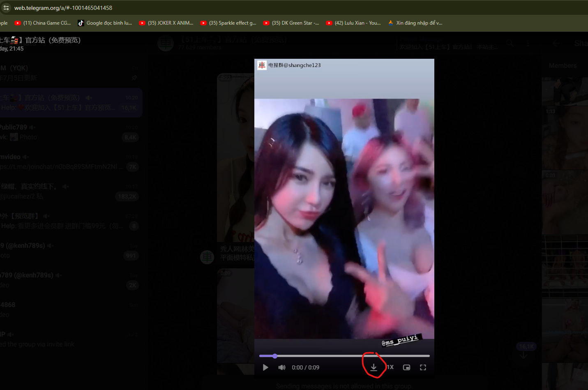The width and height of the screenshot is (588, 390).
Task: Open the China Game CG YouTube bookmark
Action: [x=43, y=23]
